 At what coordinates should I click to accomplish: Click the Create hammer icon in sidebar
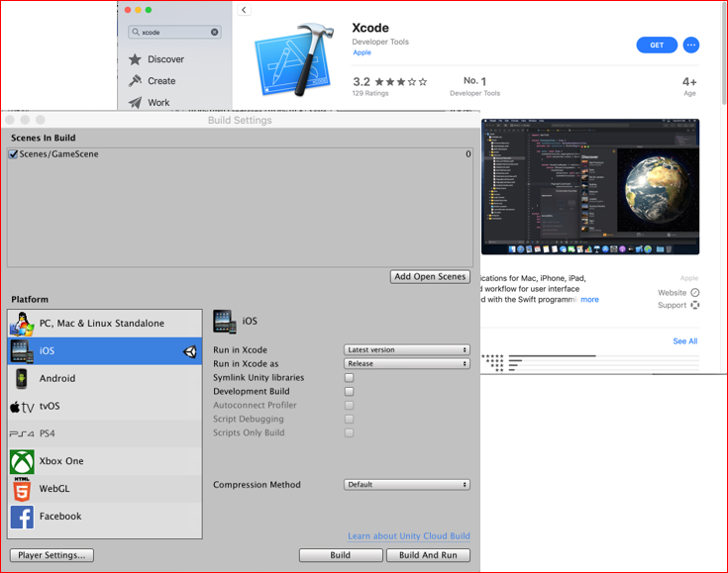tap(135, 81)
